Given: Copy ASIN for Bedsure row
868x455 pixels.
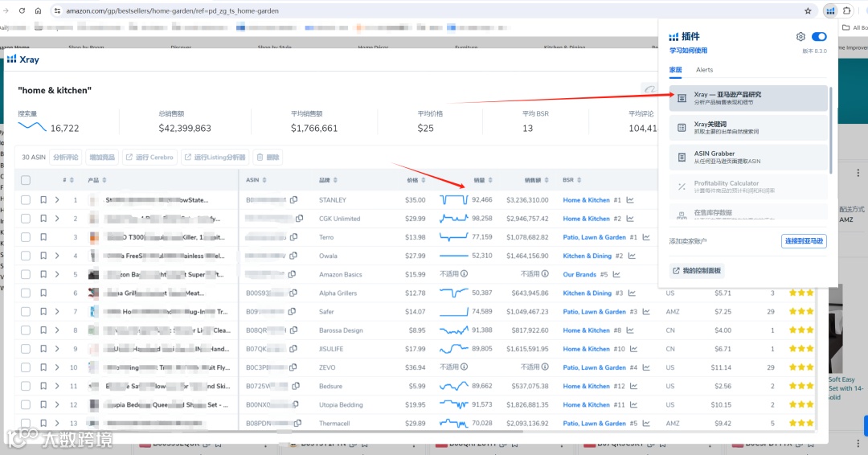Looking at the screenshot, I should click(296, 386).
